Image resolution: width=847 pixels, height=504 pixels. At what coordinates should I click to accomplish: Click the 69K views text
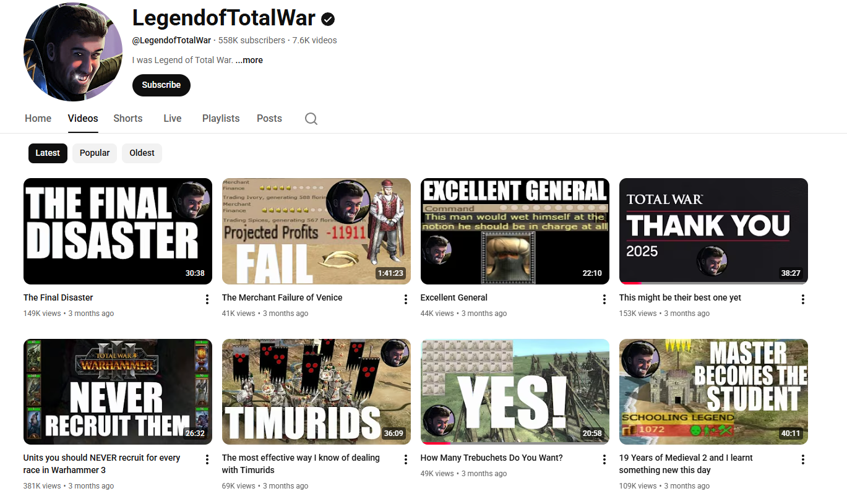239,486
